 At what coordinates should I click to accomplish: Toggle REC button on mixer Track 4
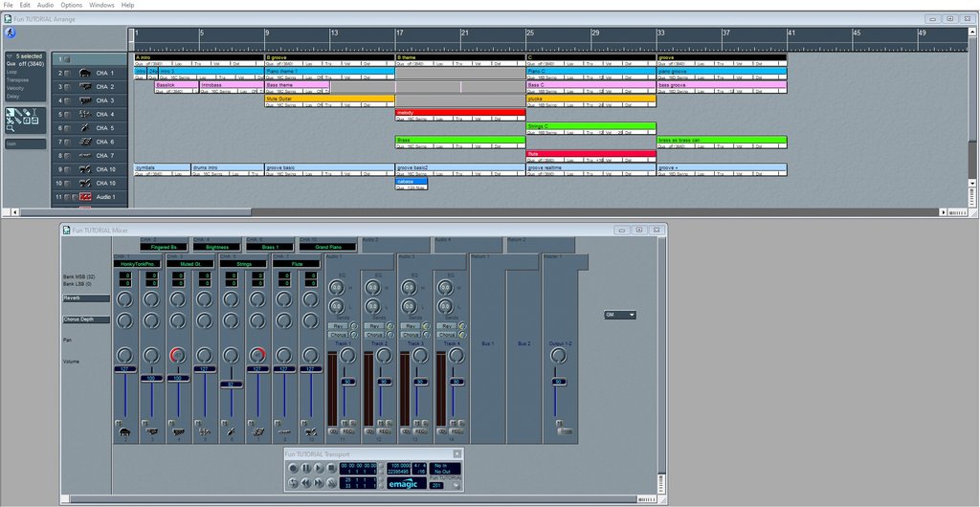coord(457,430)
